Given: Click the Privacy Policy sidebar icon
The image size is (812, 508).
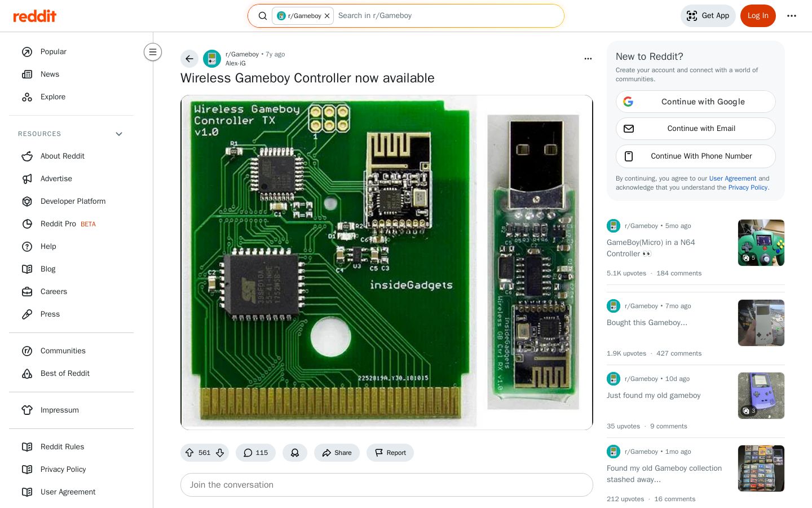Looking at the screenshot, I should [27, 470].
